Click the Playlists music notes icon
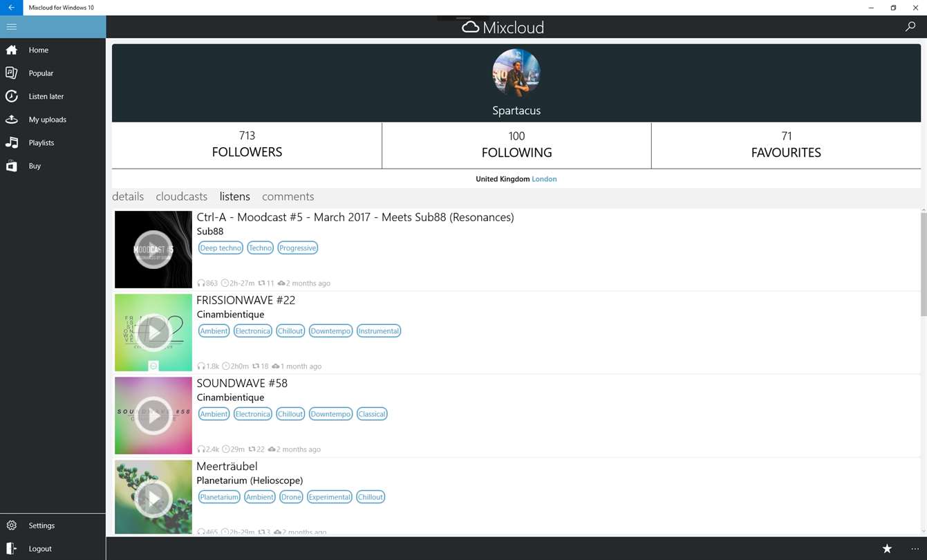 tap(11, 142)
